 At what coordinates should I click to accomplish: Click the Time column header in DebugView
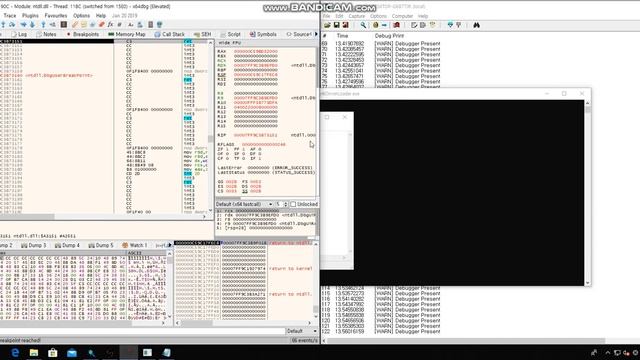(342, 36)
